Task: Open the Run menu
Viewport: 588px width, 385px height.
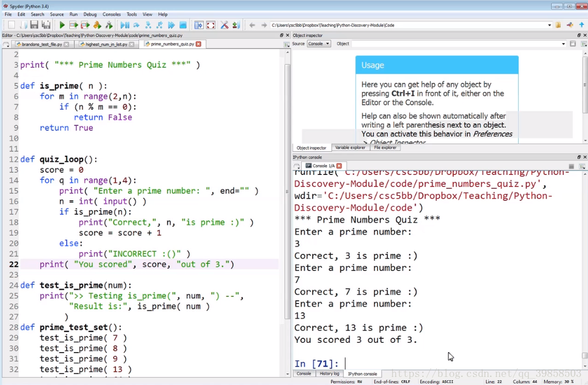Action: point(73,14)
